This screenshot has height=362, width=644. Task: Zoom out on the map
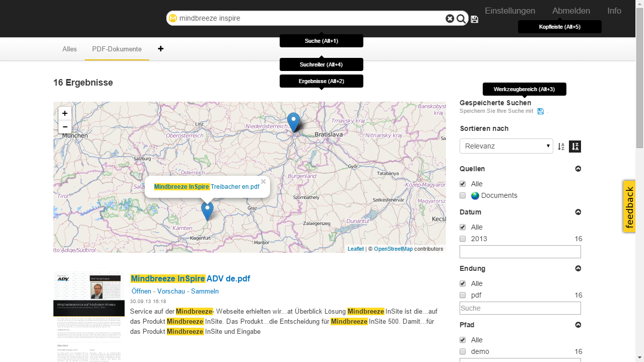point(65,127)
